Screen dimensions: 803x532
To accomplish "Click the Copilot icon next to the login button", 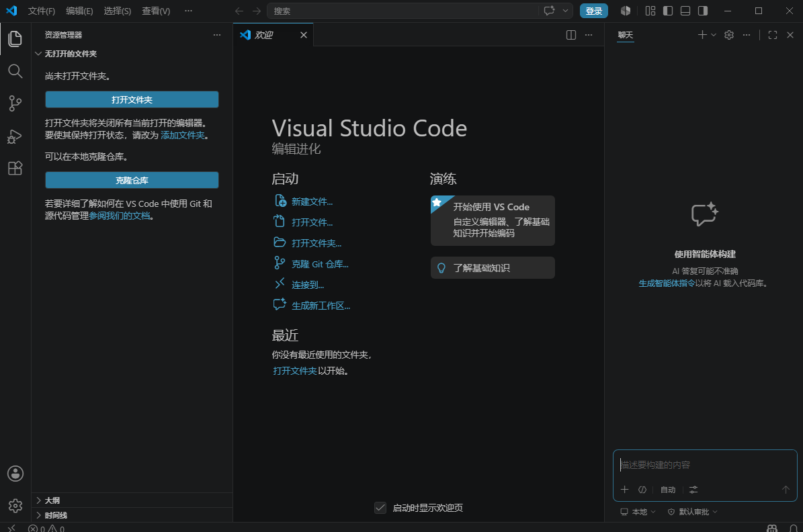I will pos(626,11).
